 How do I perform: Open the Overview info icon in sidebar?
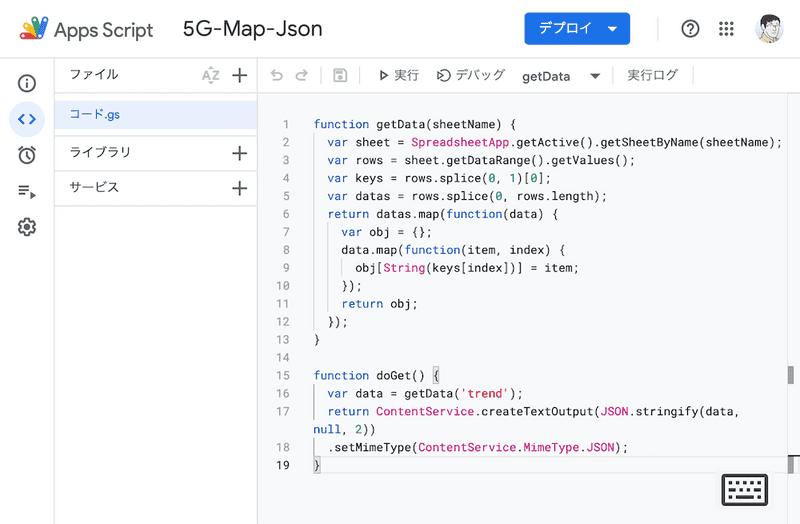click(27, 83)
